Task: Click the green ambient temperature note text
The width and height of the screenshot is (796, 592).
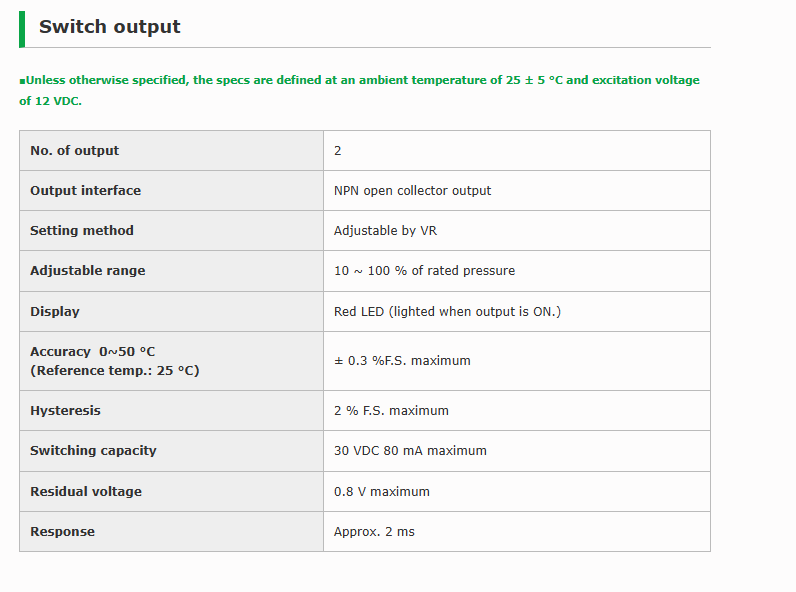Action: 359,90
